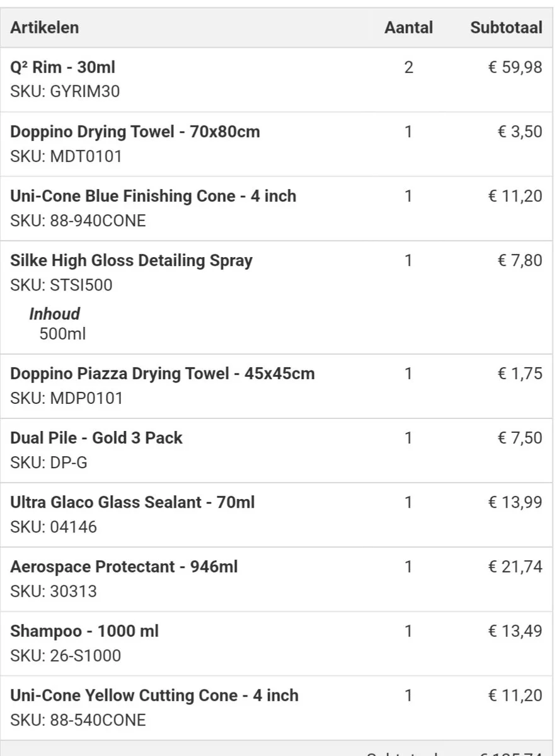Open the Q² Rim - 30ml product
The width and height of the screenshot is (559, 756).
tap(62, 67)
